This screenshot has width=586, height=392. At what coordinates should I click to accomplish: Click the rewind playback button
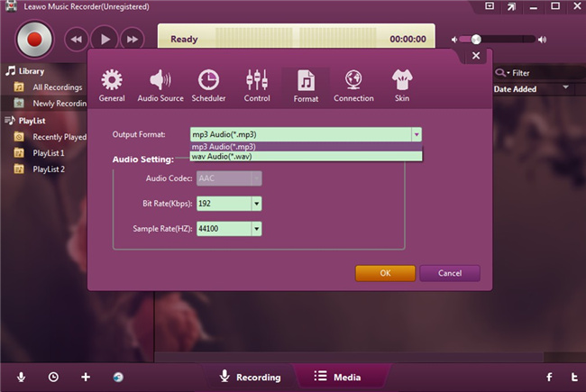pos(77,40)
